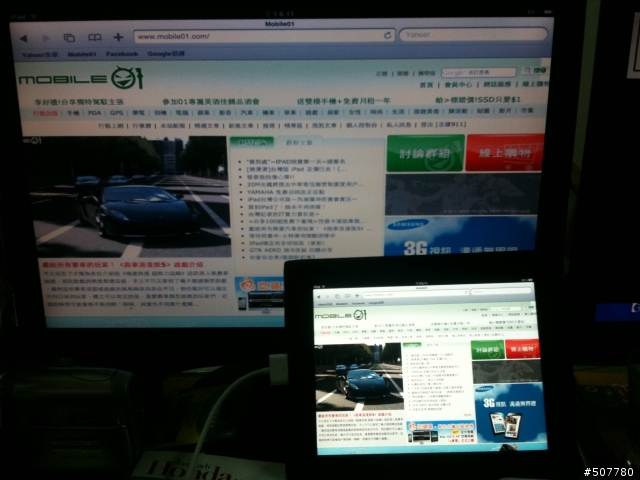The width and height of the screenshot is (640, 480).
Task: Click the red game review headline under the car image
Action: (x=122, y=264)
